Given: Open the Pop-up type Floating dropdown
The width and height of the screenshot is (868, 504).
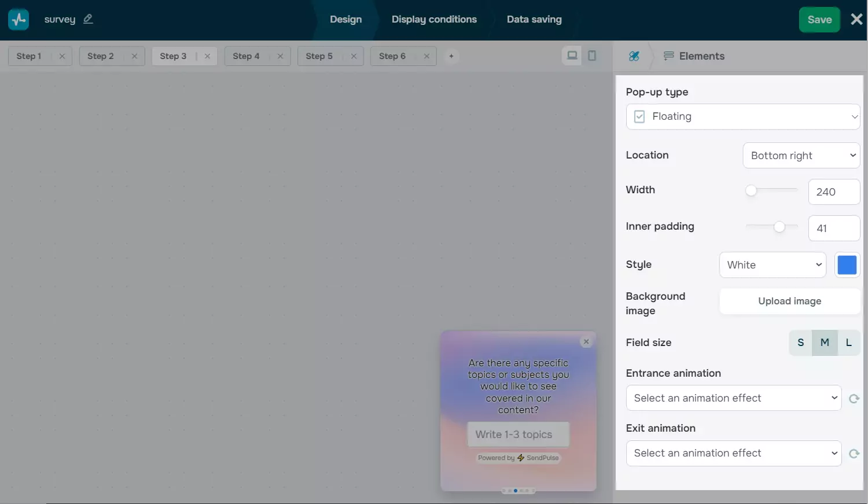Looking at the screenshot, I should (x=742, y=117).
